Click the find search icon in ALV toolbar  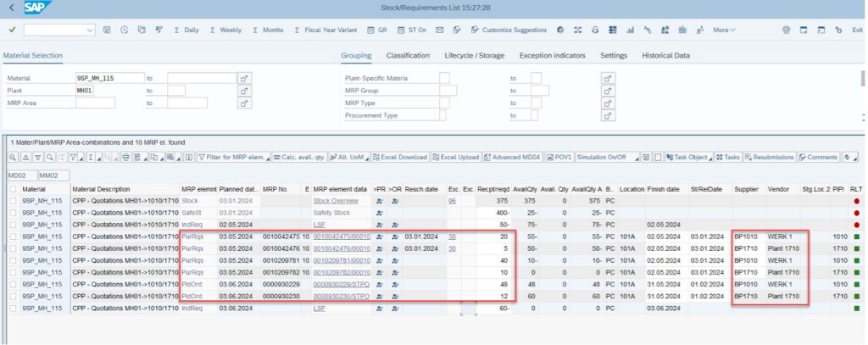pyautogui.click(x=50, y=158)
